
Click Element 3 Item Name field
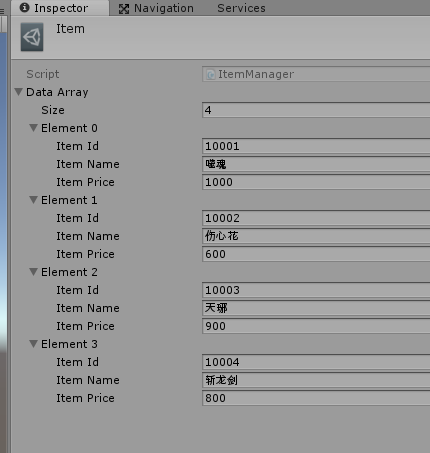(316, 380)
